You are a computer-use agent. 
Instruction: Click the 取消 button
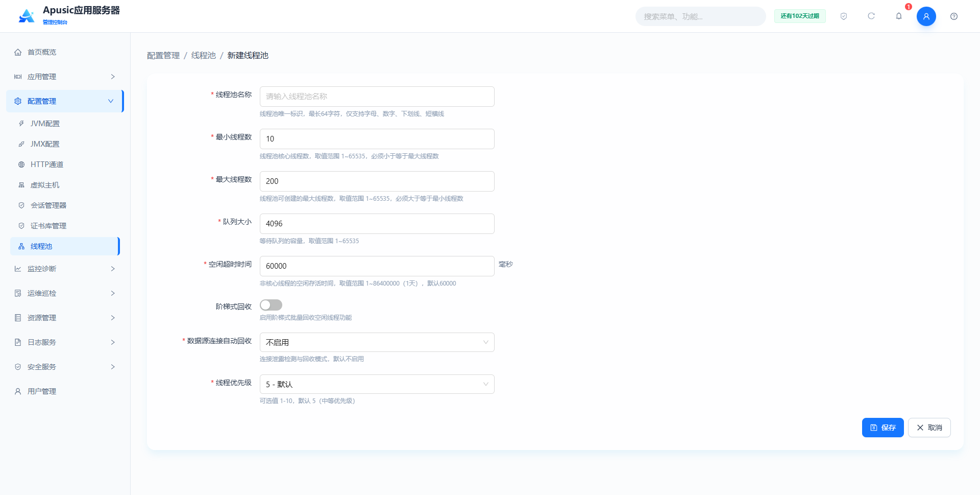point(929,428)
